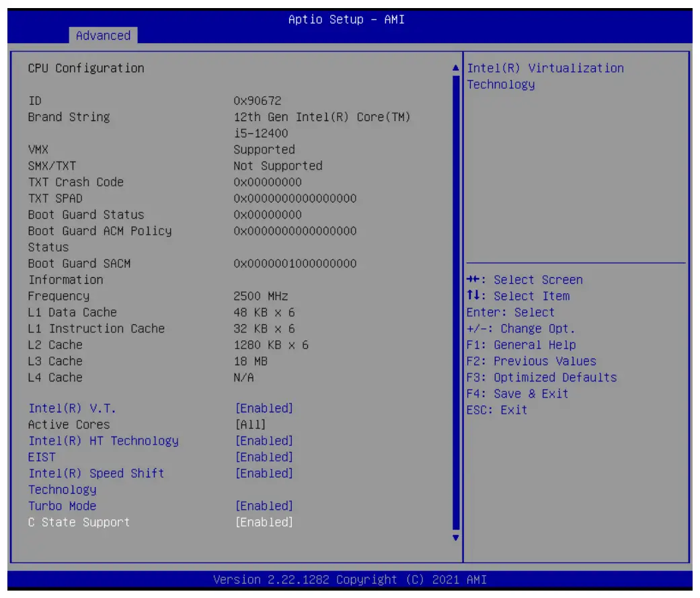Click L3 Cache 18 MB value
The height and width of the screenshot is (598, 700).
pyautogui.click(x=250, y=361)
